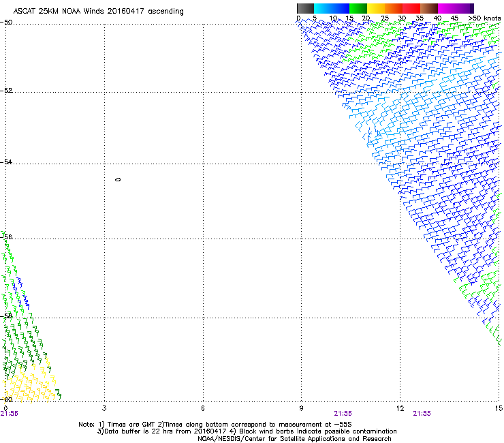The width and height of the screenshot is (504, 443).
Task: Click the small island outline on the map
Action: pos(118,179)
